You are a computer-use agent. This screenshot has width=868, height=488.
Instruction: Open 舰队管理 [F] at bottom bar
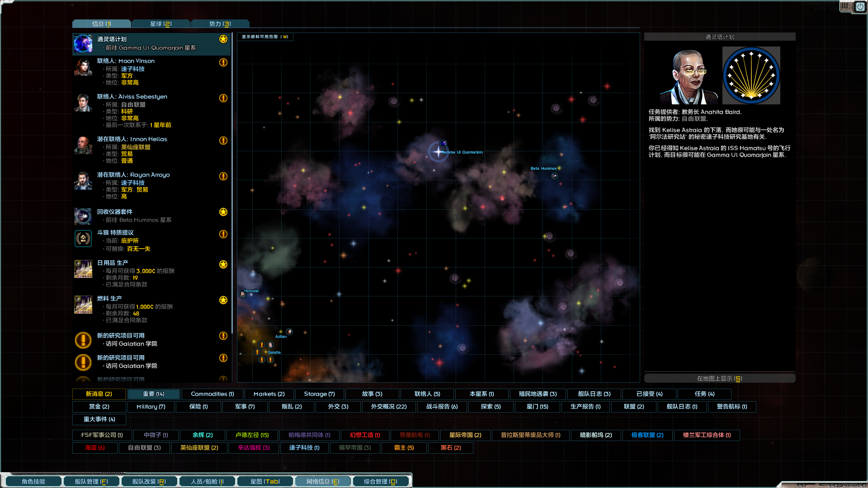tap(91, 482)
